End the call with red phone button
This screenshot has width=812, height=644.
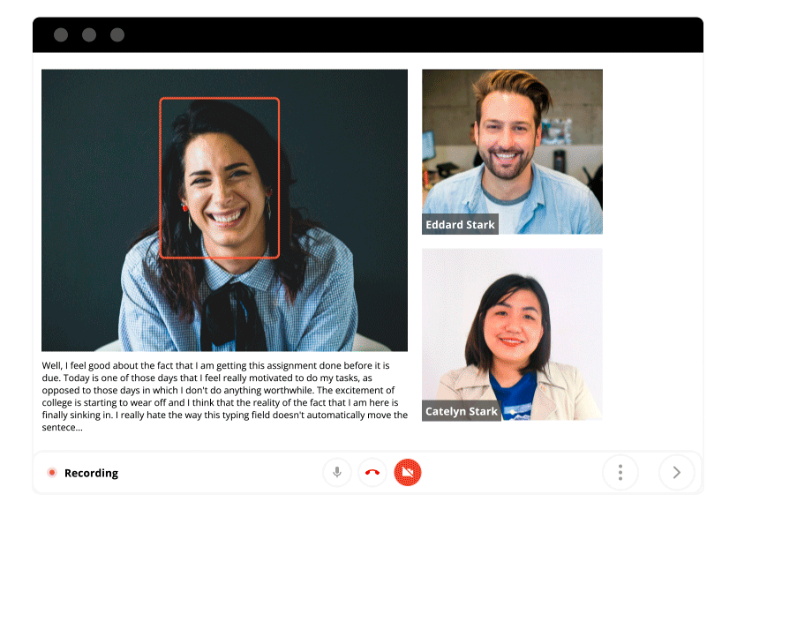click(x=372, y=473)
